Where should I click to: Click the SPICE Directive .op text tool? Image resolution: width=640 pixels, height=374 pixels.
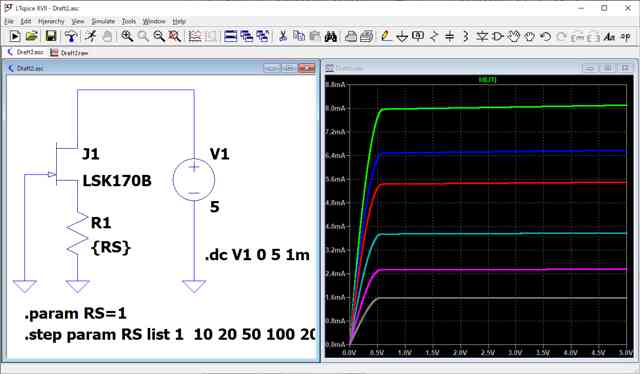pyautogui.click(x=625, y=36)
